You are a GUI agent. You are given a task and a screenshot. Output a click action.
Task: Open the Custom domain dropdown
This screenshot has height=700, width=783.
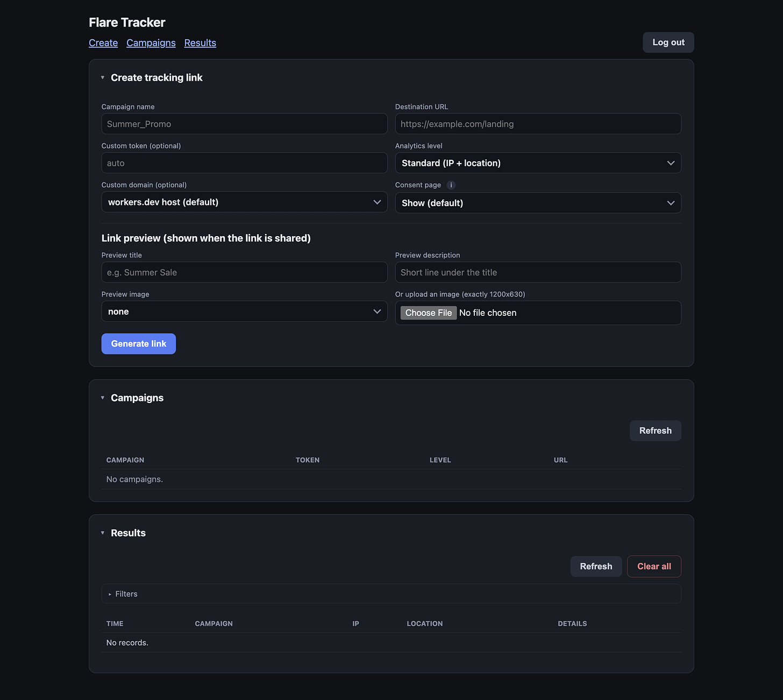click(x=244, y=202)
